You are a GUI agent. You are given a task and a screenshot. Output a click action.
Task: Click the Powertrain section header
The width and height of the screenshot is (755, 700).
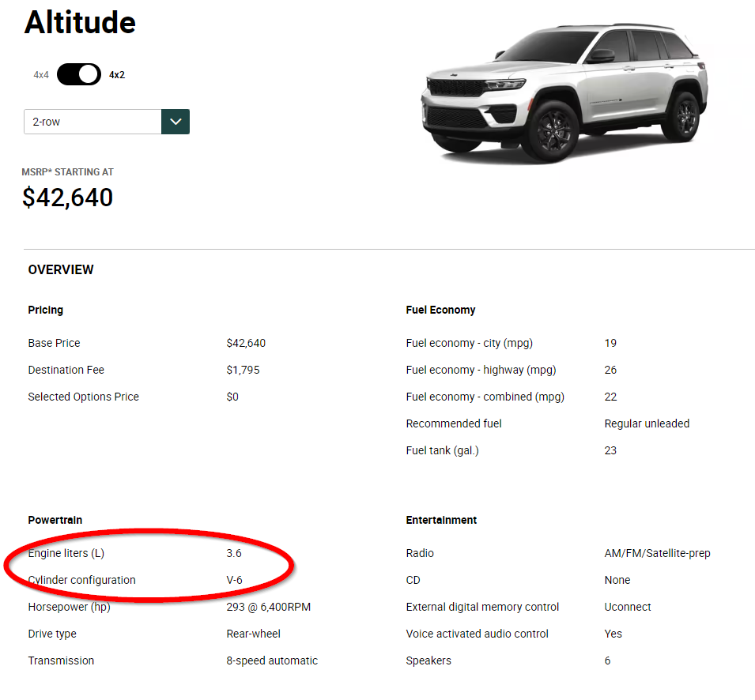[55, 520]
